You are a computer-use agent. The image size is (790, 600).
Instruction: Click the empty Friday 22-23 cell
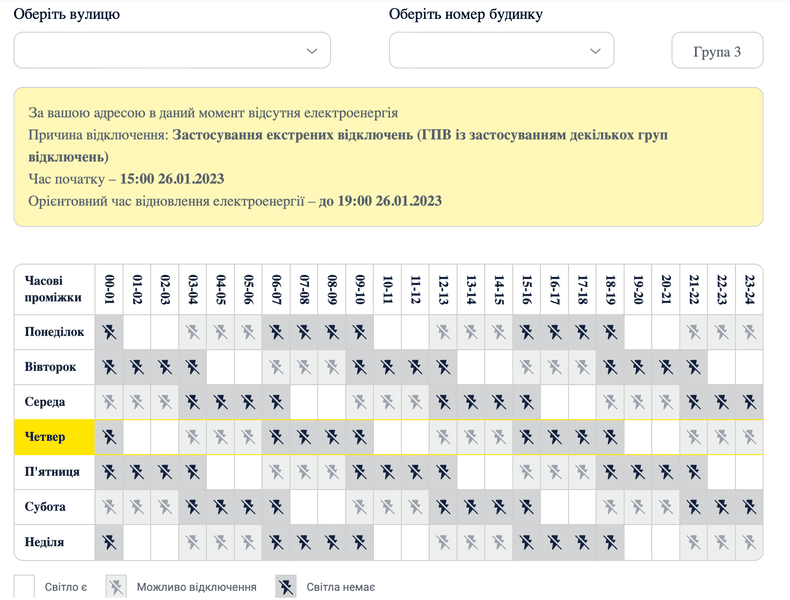(x=721, y=472)
